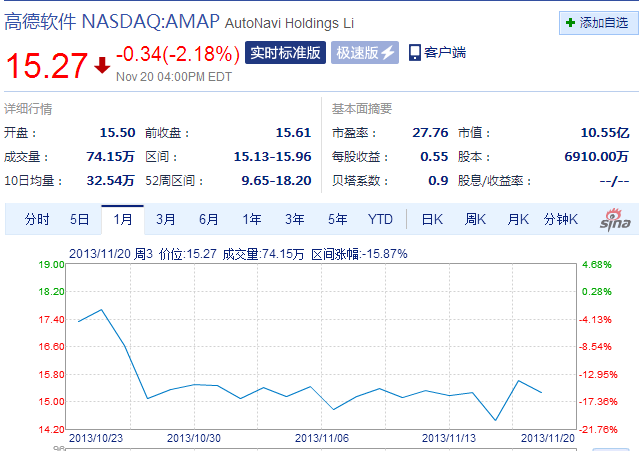Click the 贝塔系数 value 0.9
644x451 pixels.
tap(438, 180)
